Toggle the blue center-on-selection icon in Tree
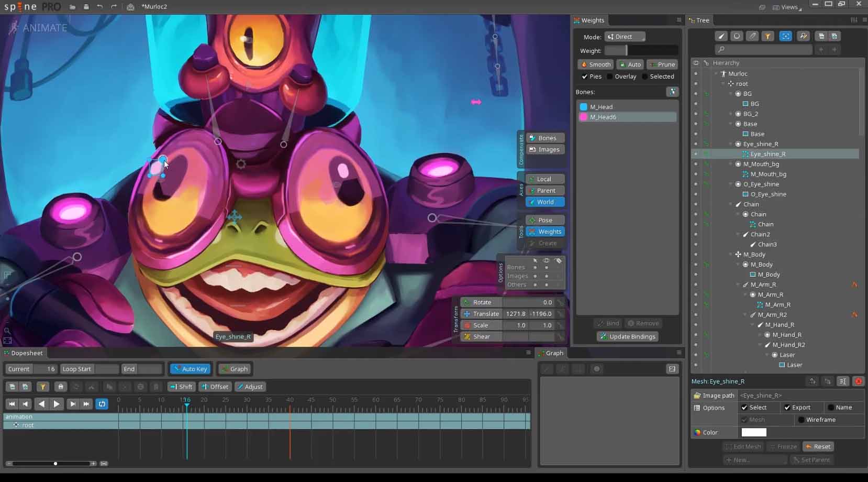Viewport: 868px width, 482px height. click(785, 36)
